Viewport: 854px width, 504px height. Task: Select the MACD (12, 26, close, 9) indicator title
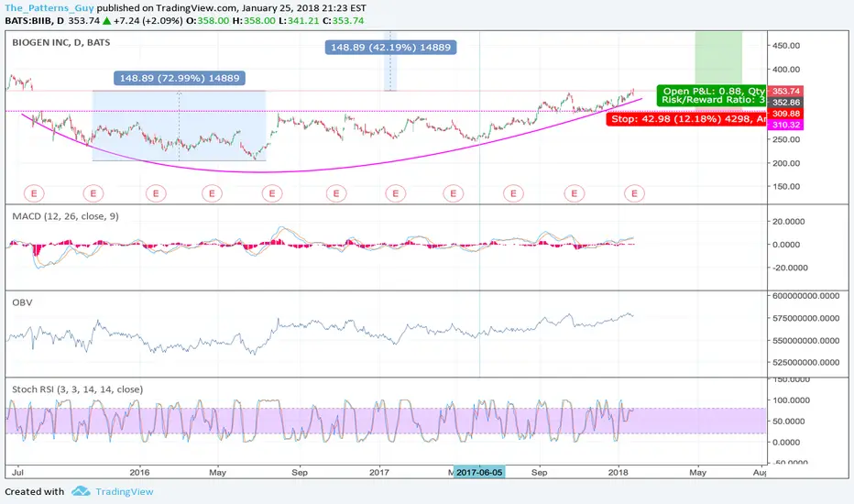(x=65, y=216)
